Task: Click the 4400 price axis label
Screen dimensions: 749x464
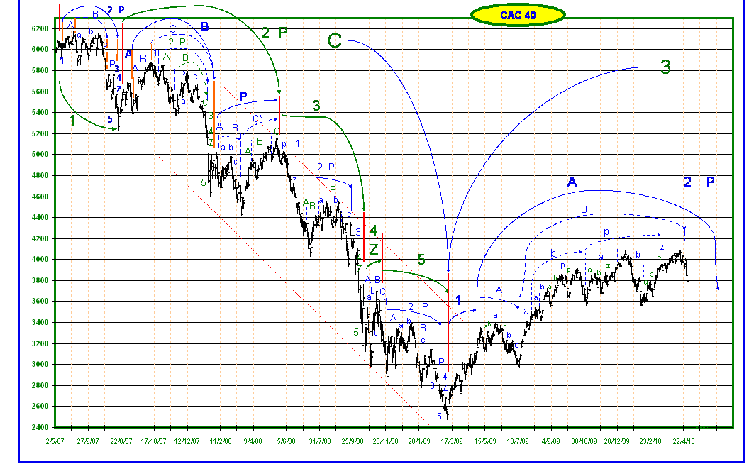Action: [x=42, y=217]
